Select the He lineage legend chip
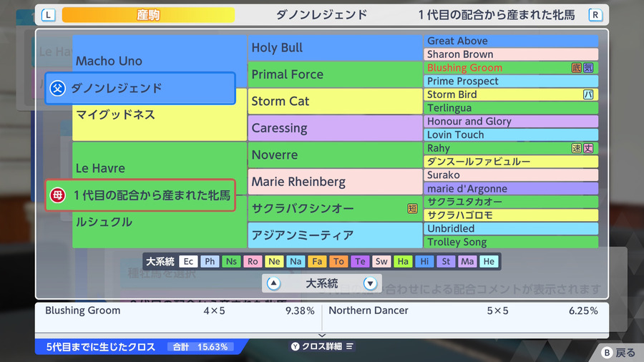 click(x=489, y=261)
